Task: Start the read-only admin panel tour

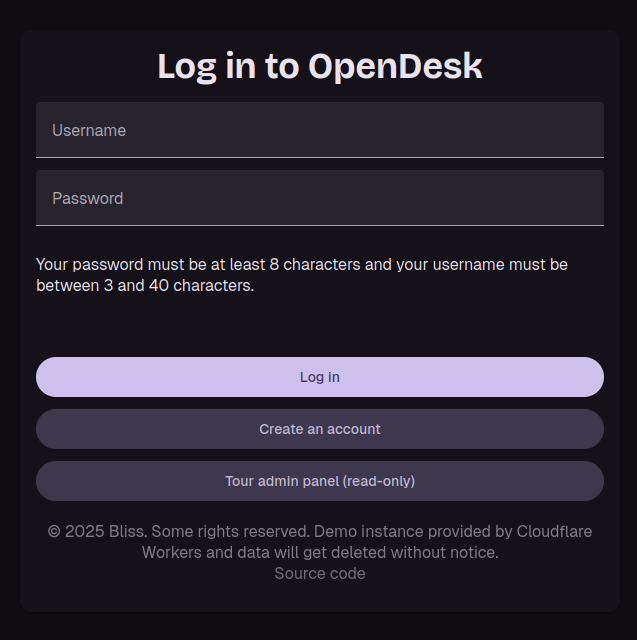Action: (319, 481)
